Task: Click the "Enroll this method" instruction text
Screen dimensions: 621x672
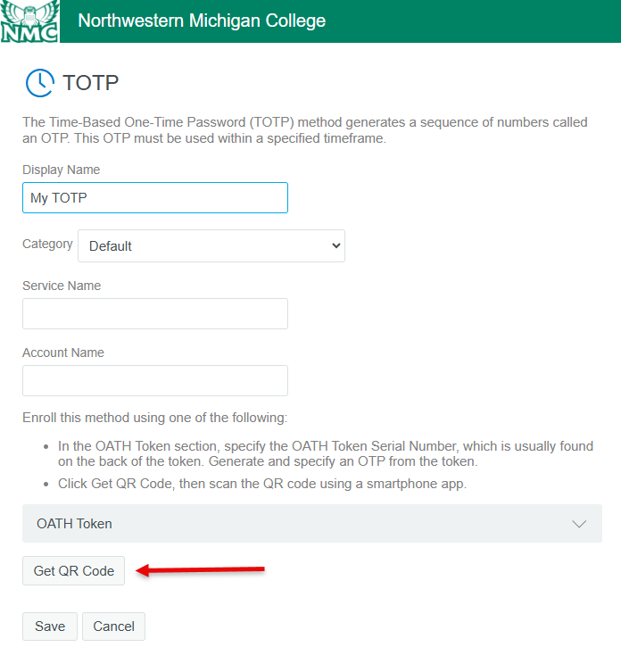Action: click(155, 418)
